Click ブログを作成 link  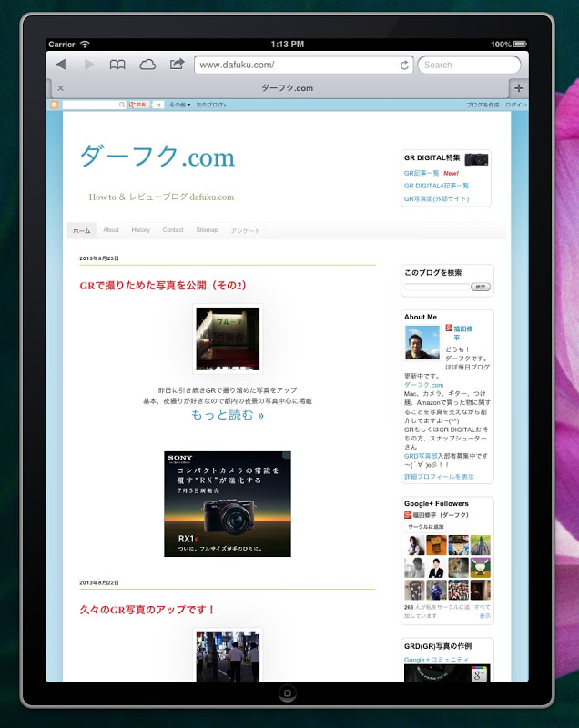tap(482, 105)
